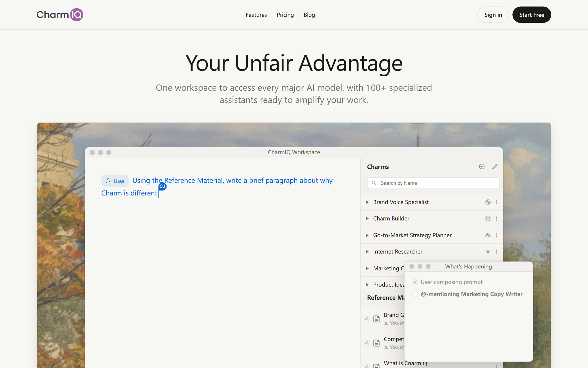Click the Start Free button
This screenshot has height=368, width=588.
[x=532, y=15]
